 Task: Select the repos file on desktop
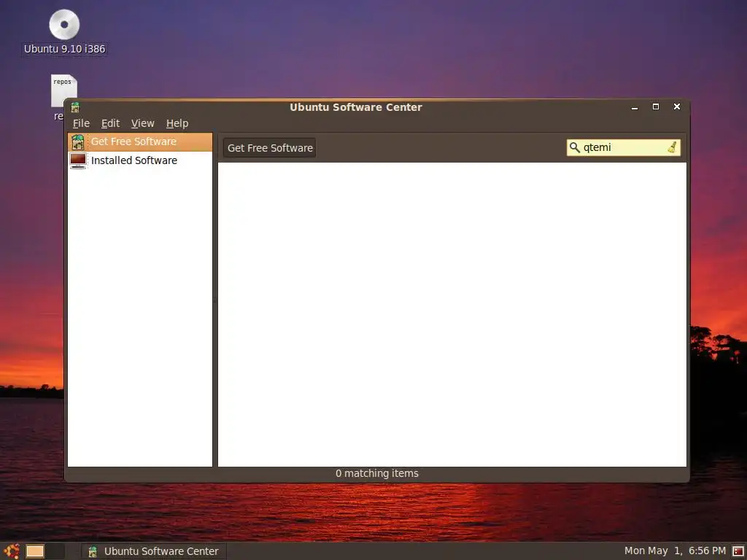(64, 90)
